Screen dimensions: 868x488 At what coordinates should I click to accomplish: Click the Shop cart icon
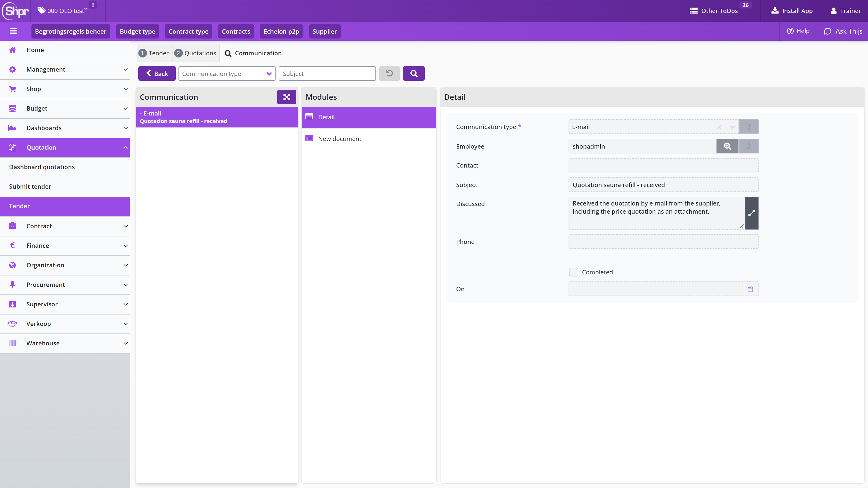coord(12,89)
